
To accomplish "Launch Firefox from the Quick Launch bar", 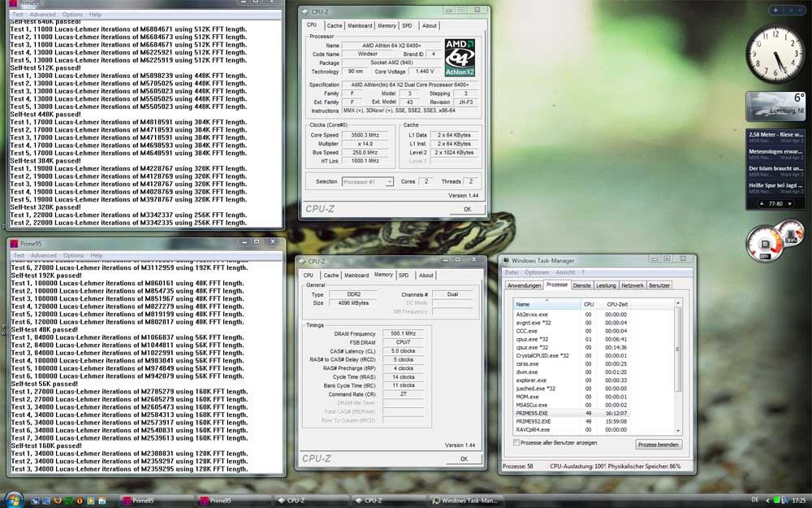I will coord(58,501).
